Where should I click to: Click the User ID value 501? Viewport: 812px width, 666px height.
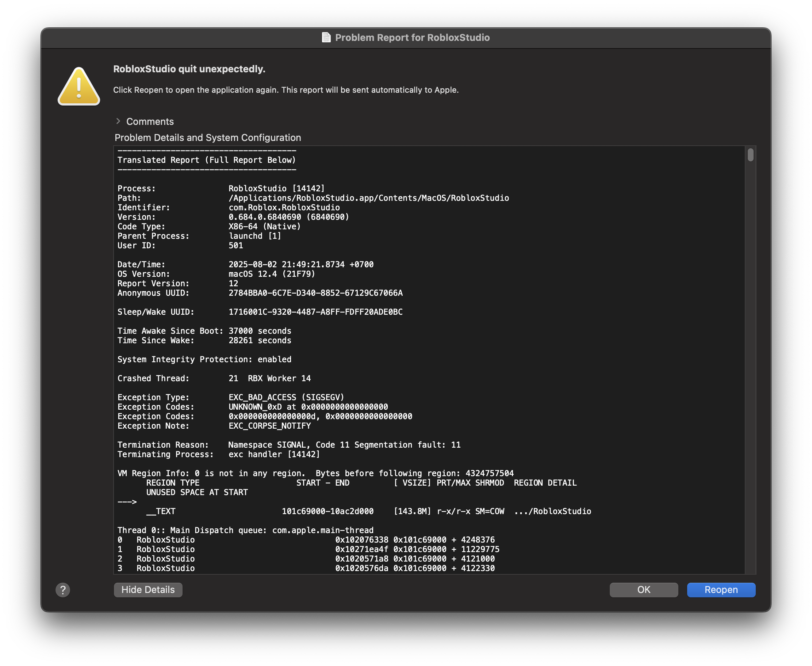(x=236, y=245)
